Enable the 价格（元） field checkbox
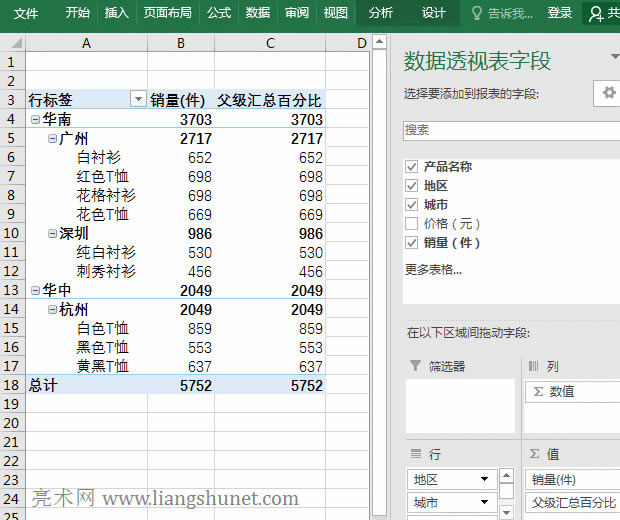This screenshot has height=520, width=620. pyautogui.click(x=411, y=224)
